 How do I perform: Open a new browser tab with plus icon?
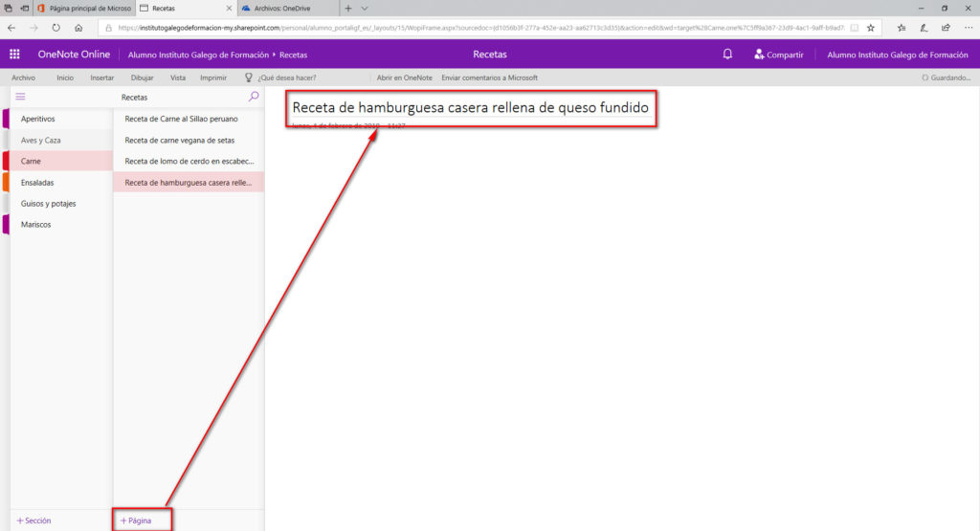coord(348,8)
